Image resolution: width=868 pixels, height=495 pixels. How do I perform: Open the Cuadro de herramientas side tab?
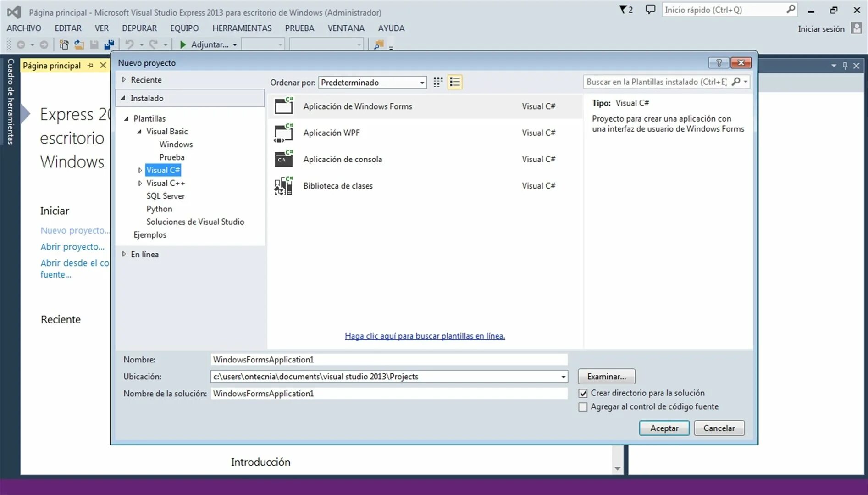click(11, 101)
